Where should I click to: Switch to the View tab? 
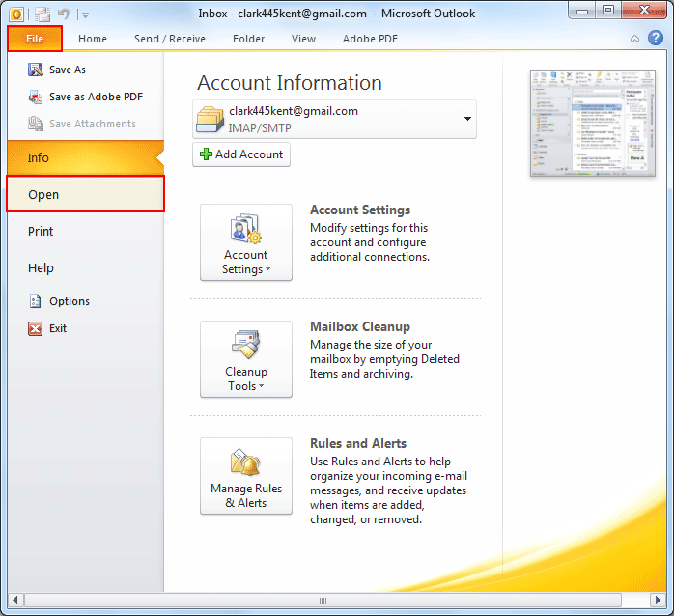coord(303,39)
